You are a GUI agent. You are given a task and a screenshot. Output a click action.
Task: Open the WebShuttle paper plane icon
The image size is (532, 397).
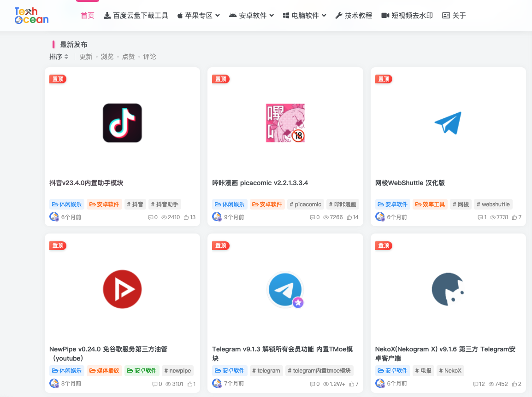448,123
